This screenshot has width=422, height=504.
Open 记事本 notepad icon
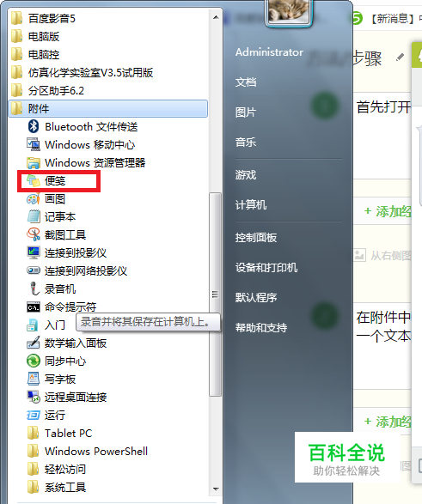point(34,216)
